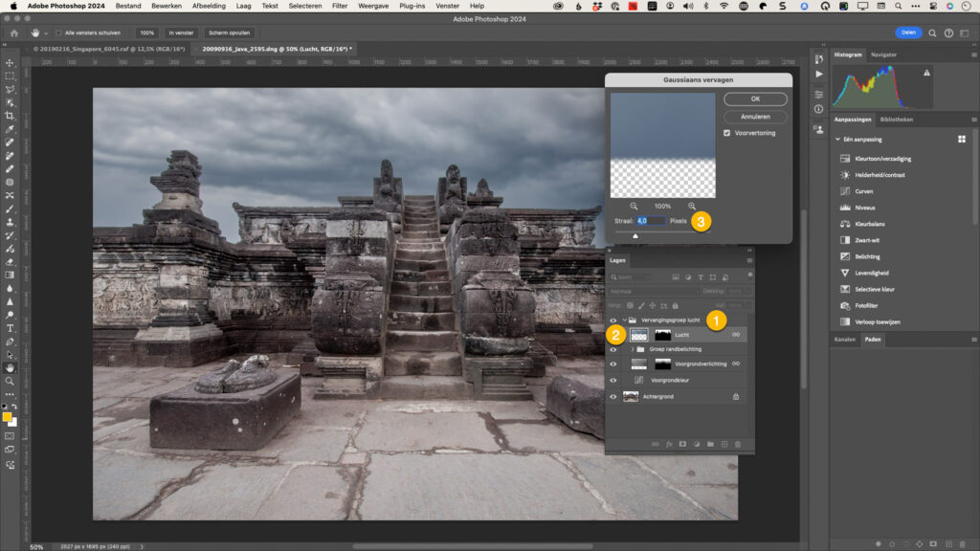Select the Hand tool in toolbar

pyautogui.click(x=10, y=368)
